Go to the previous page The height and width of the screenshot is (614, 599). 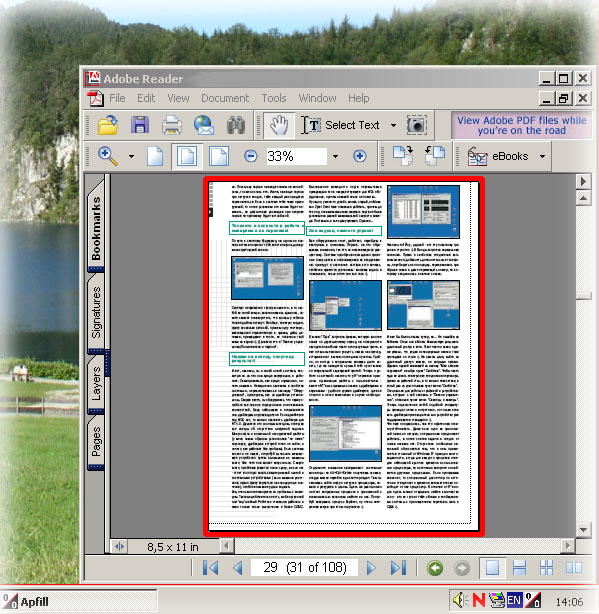pyautogui.click(x=238, y=567)
